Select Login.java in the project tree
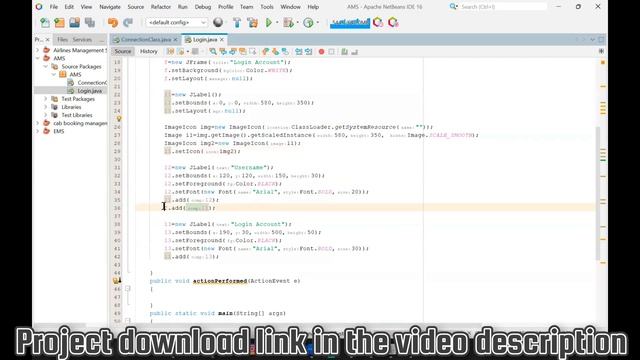The image size is (640, 360). pyautogui.click(x=90, y=91)
